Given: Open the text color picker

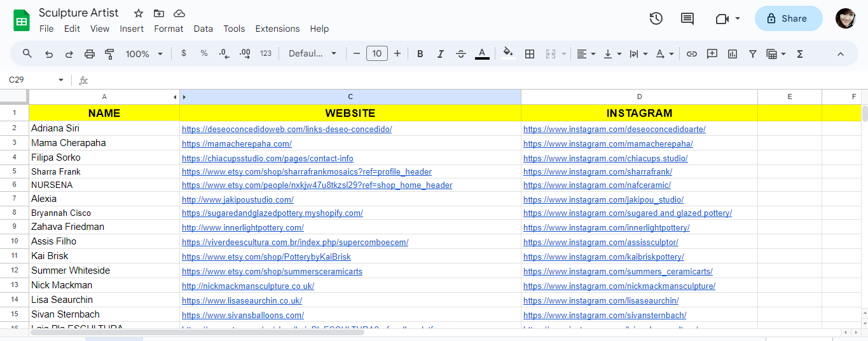Looking at the screenshot, I should tap(482, 54).
